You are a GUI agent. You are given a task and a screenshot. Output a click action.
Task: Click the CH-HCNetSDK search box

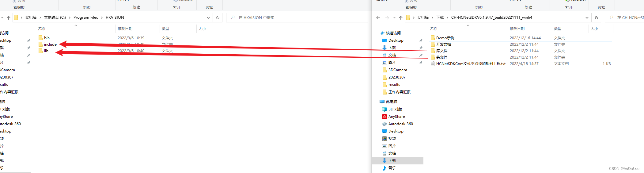625,17
